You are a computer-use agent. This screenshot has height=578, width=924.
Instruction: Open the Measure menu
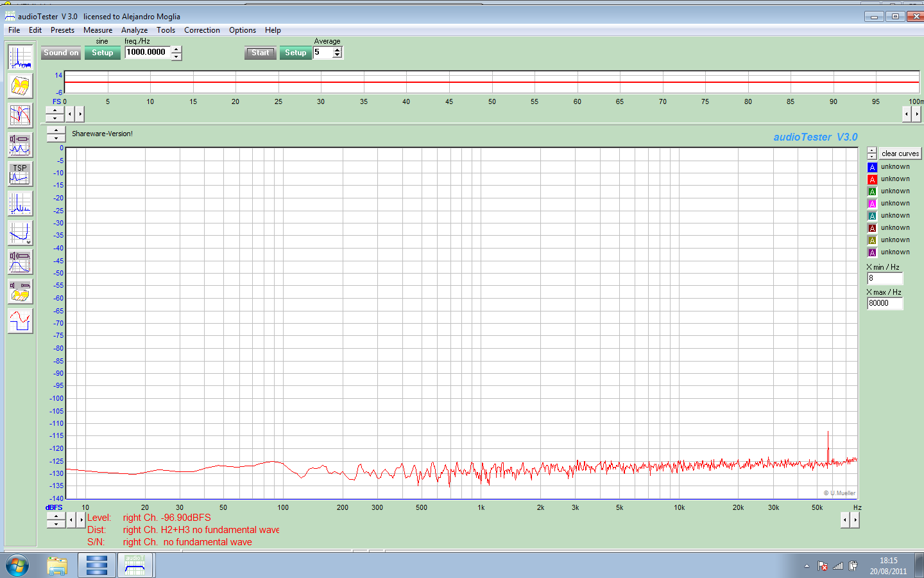coord(98,30)
